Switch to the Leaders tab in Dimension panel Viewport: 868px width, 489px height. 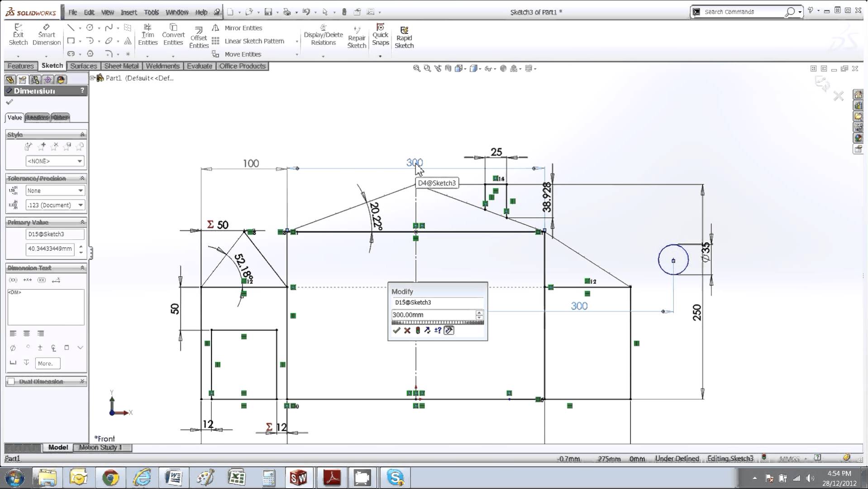tap(38, 117)
